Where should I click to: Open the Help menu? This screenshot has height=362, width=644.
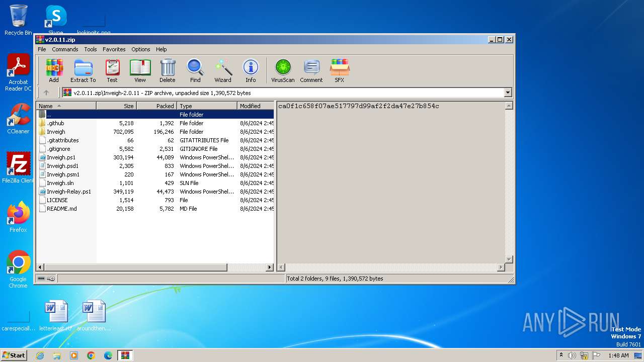[x=162, y=49]
